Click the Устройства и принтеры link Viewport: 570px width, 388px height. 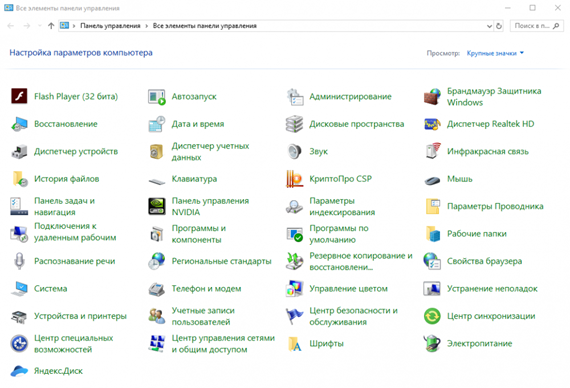[80, 316]
